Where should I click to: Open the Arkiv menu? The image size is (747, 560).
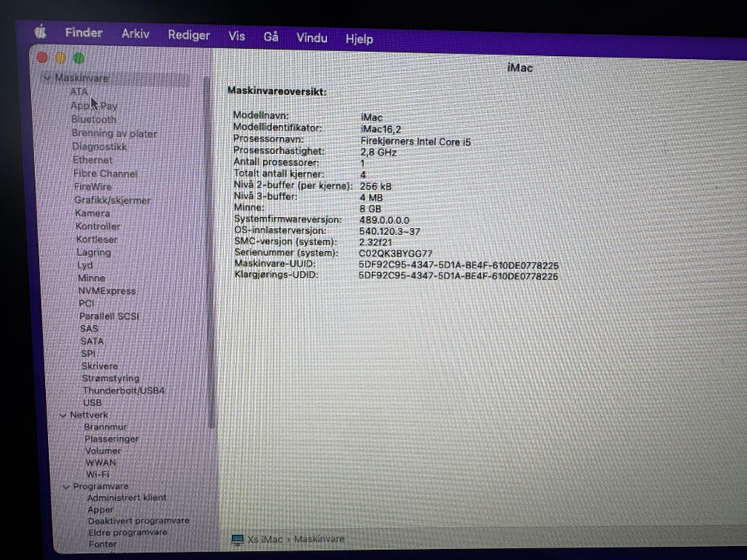[x=135, y=33]
